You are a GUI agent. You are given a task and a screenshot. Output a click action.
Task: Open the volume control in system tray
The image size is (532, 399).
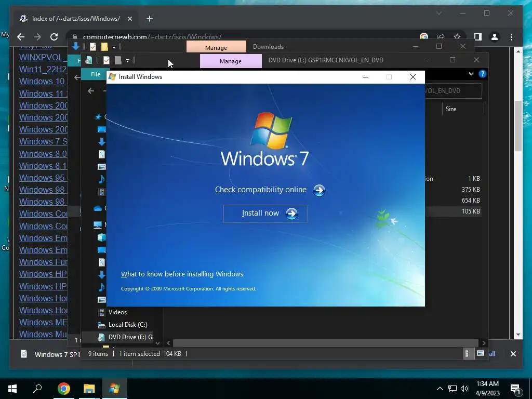tap(464, 389)
